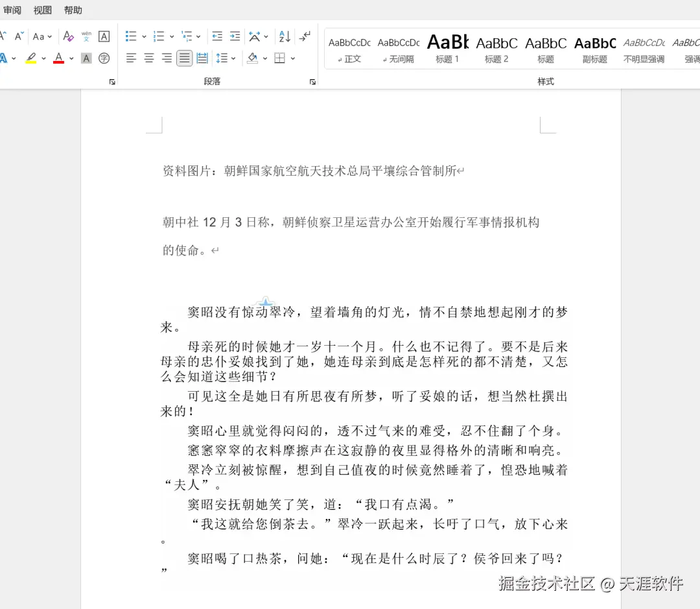Click the show/hide formatting marks icon

tap(304, 36)
